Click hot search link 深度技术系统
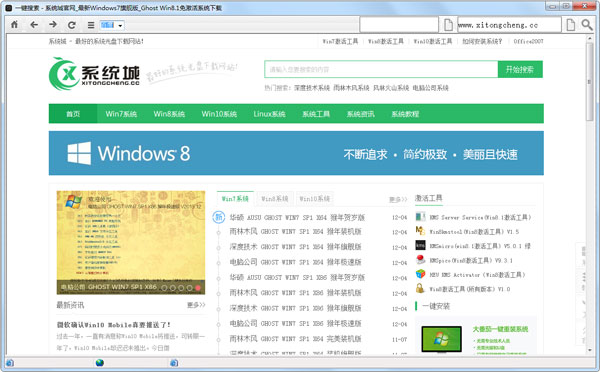600x372 pixels. coord(312,88)
